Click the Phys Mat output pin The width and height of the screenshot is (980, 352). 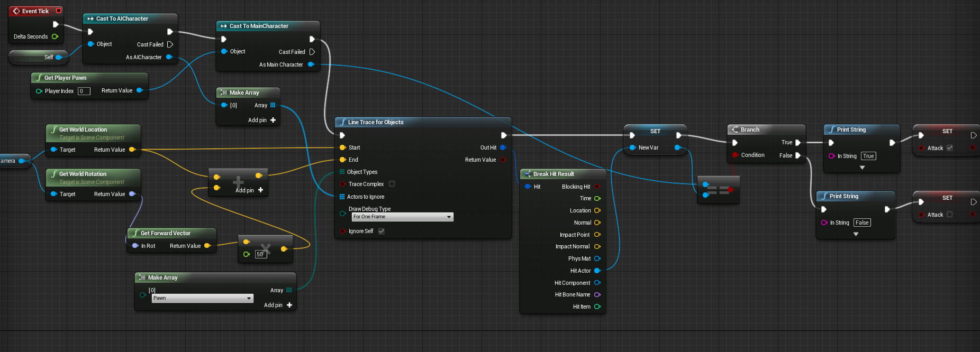[x=597, y=258]
